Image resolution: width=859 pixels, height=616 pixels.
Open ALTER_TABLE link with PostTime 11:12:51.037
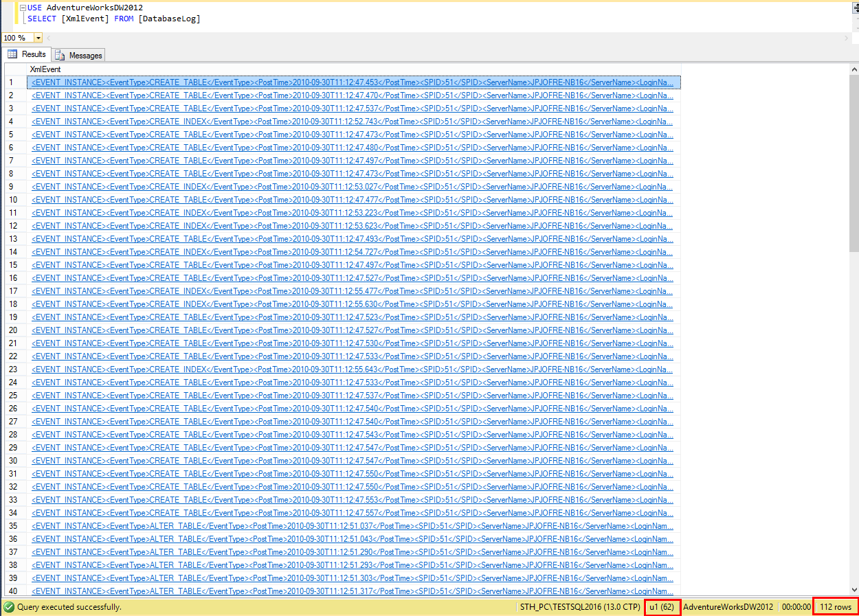352,526
